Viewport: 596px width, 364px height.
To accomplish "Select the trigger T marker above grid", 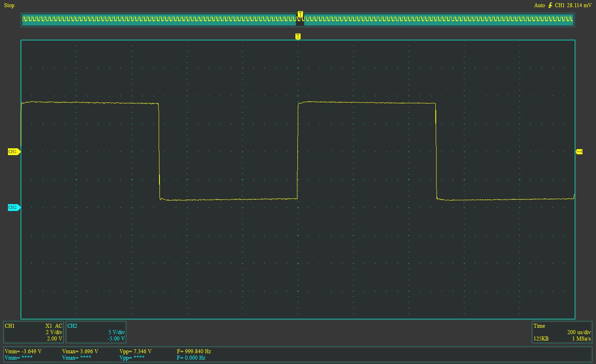I will pyautogui.click(x=298, y=37).
